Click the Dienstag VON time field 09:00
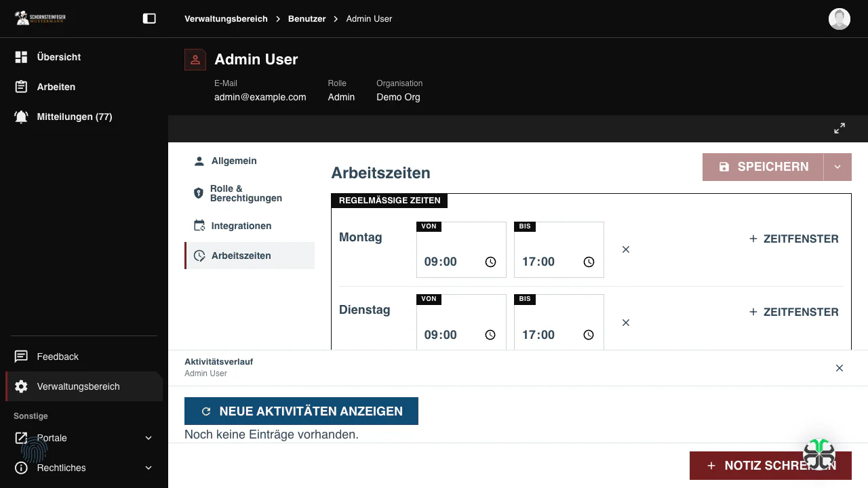Viewport: 868px width, 488px height. point(461,323)
